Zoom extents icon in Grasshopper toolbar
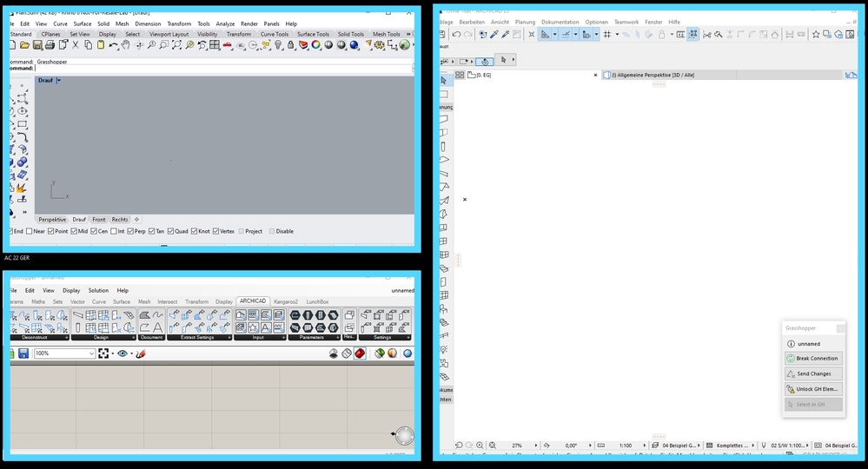The height and width of the screenshot is (469, 868). tap(103, 353)
